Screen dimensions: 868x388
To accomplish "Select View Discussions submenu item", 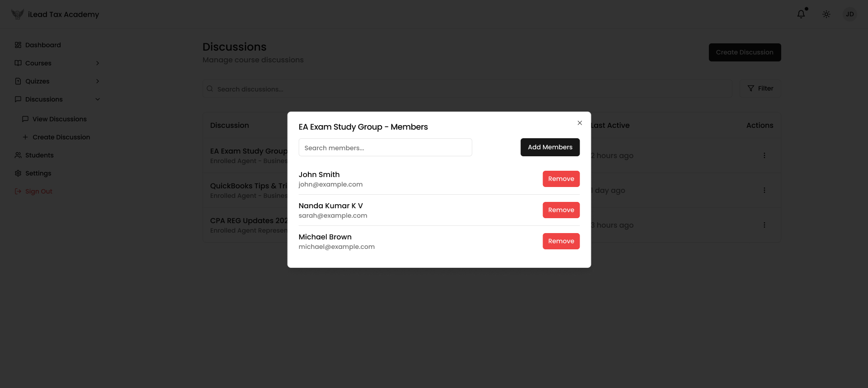I will [59, 119].
